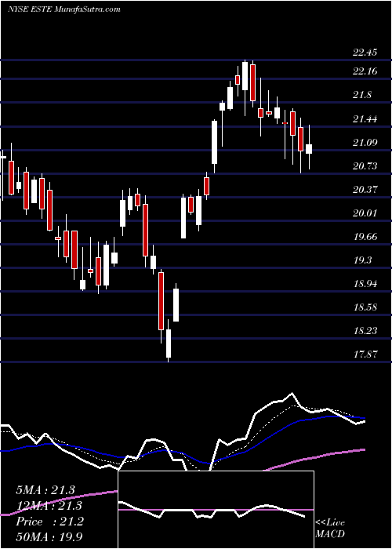Click the 22.45 price level label
The image size is (392, 549).
pyautogui.click(x=365, y=53)
